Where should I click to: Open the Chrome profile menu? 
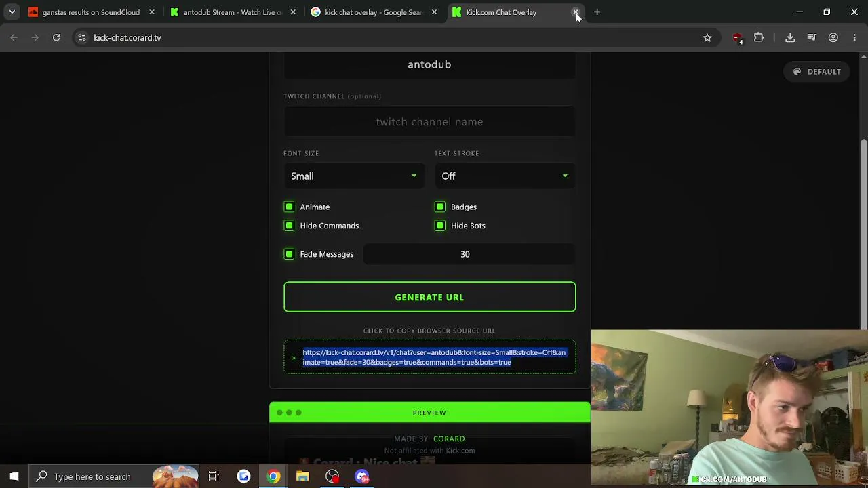click(x=833, y=37)
